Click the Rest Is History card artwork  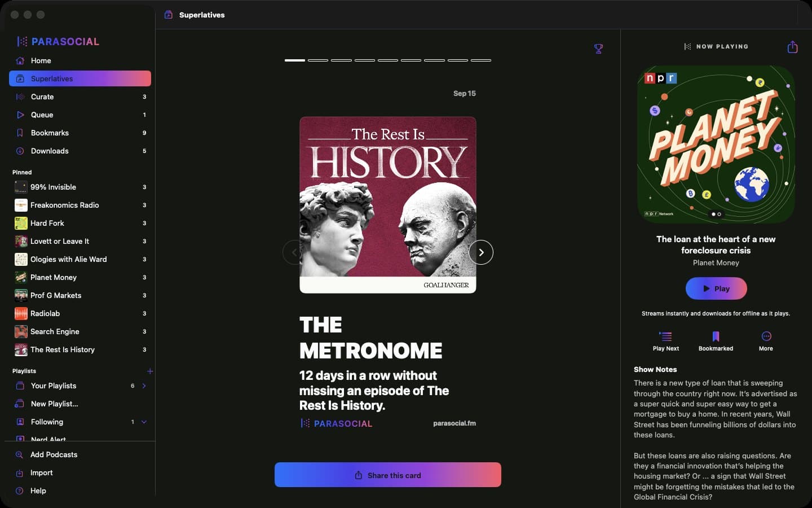click(388, 205)
